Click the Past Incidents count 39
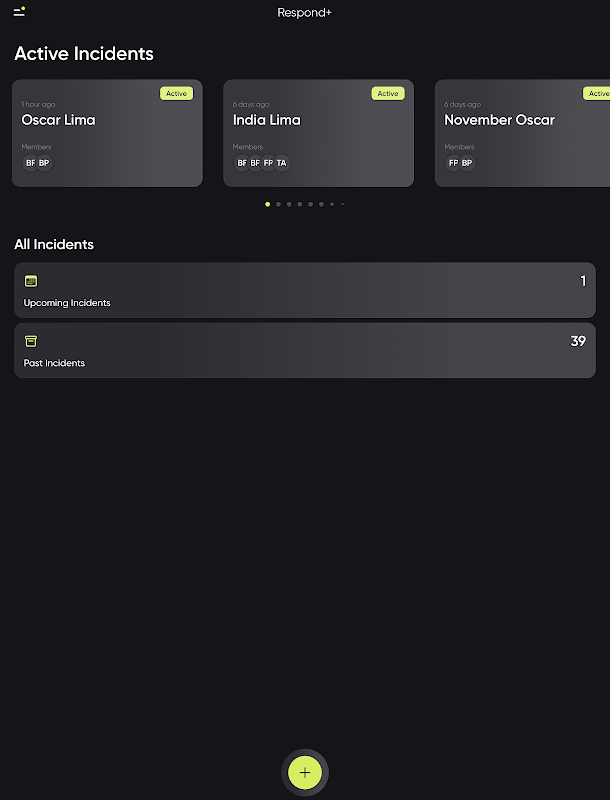 pos(577,341)
